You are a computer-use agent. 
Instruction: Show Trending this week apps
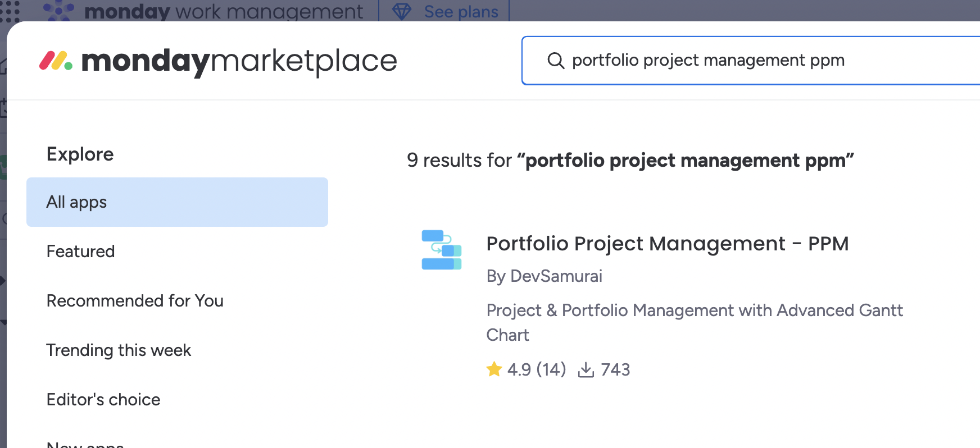[119, 350]
